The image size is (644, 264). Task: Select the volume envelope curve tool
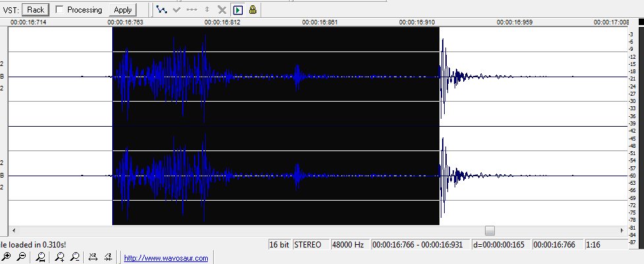point(162,9)
